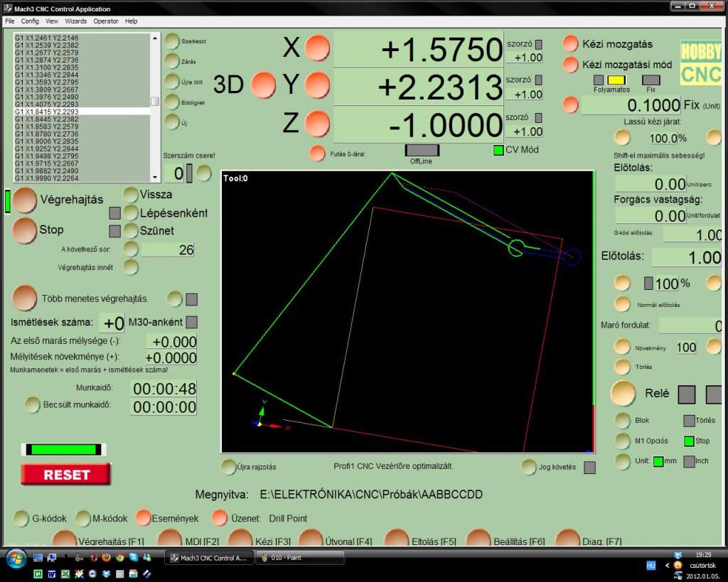Click the Új round button
This screenshot has height=582, width=728.
172,122
